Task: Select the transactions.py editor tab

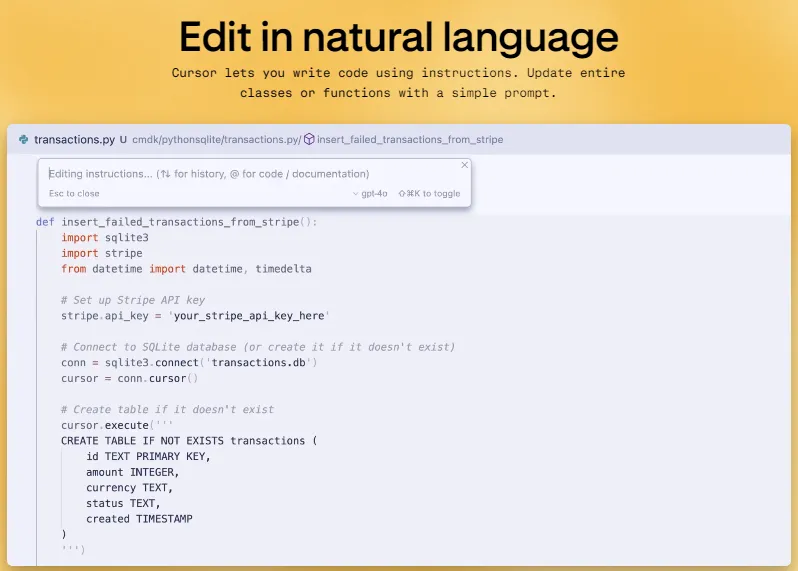Action: (x=74, y=140)
